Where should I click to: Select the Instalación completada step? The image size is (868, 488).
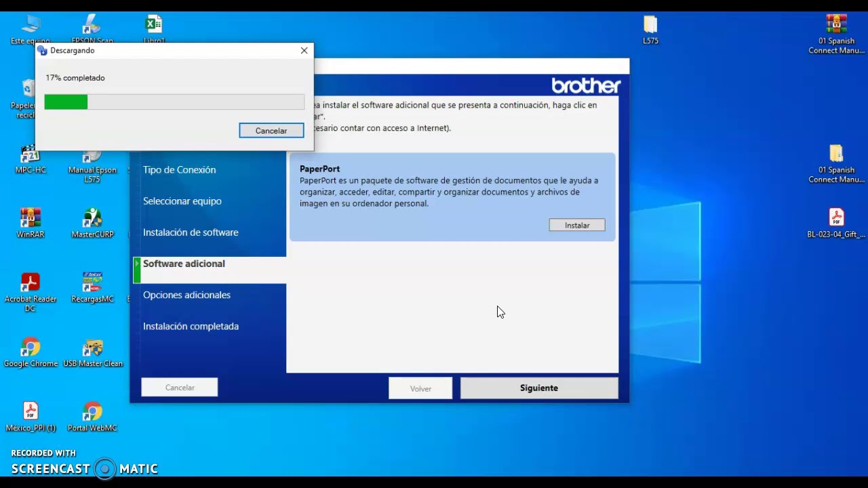click(191, 326)
